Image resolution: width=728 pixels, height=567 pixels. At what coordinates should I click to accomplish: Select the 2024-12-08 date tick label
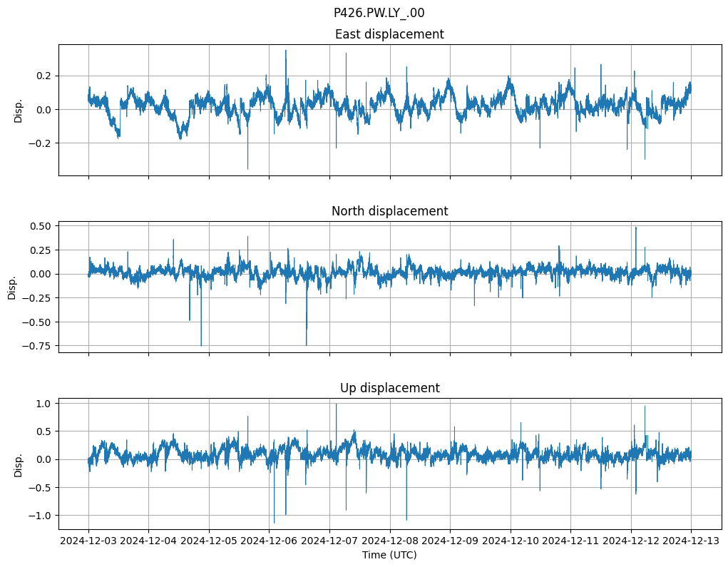point(389,541)
